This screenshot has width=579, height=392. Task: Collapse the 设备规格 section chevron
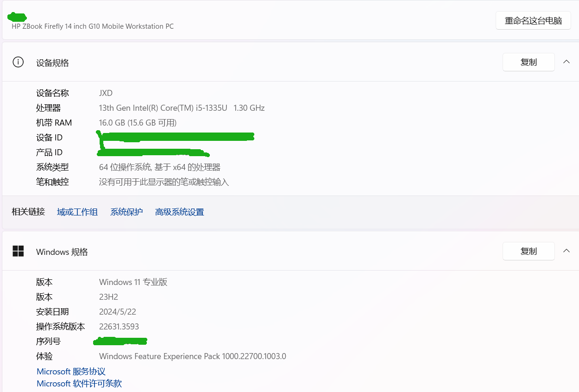[566, 62]
